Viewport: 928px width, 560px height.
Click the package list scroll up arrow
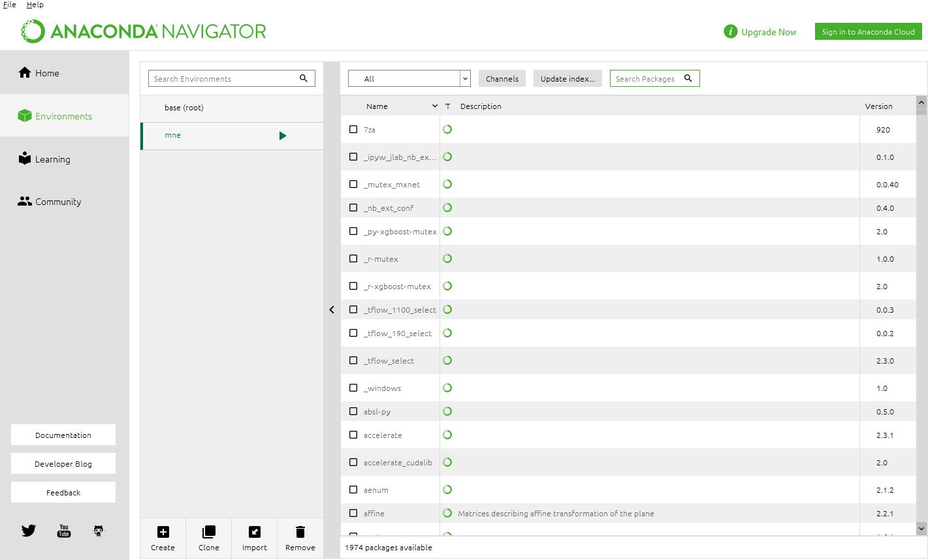point(921,102)
